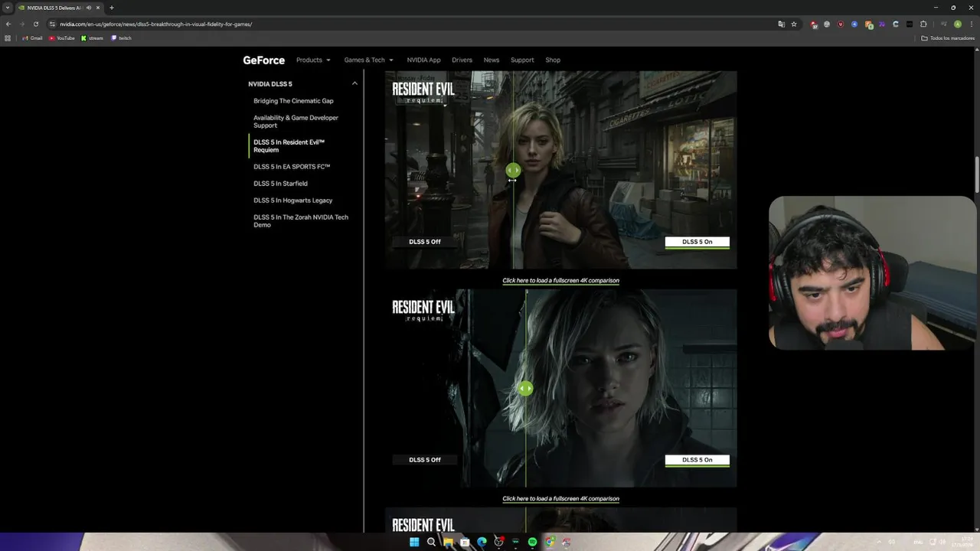Grab the first comparison green slider handle
The width and height of the screenshot is (980, 551).
click(513, 171)
